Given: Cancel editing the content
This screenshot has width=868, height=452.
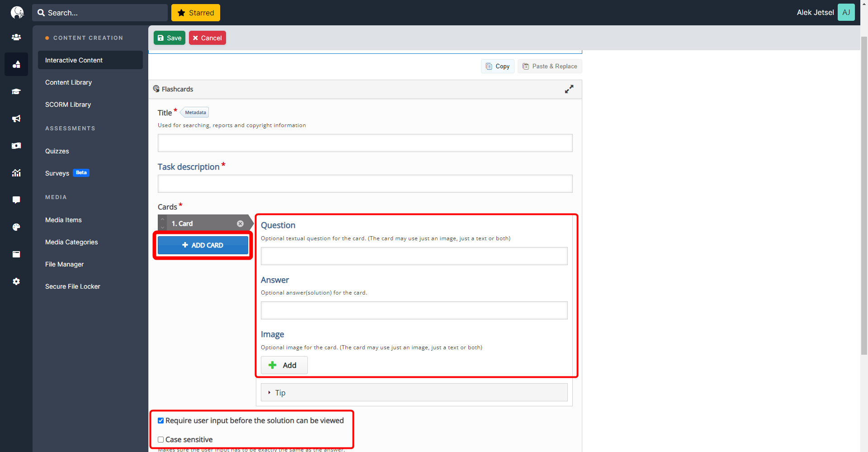Looking at the screenshot, I should 208,38.
